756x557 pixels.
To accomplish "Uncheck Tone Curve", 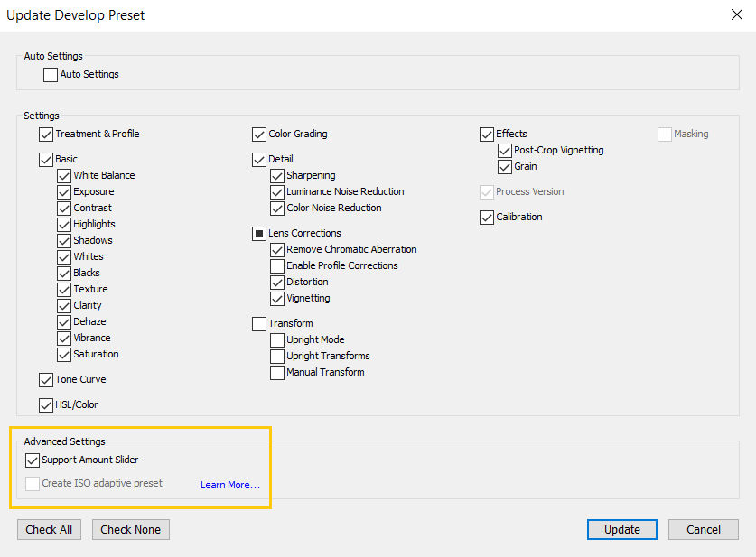I will coord(45,380).
